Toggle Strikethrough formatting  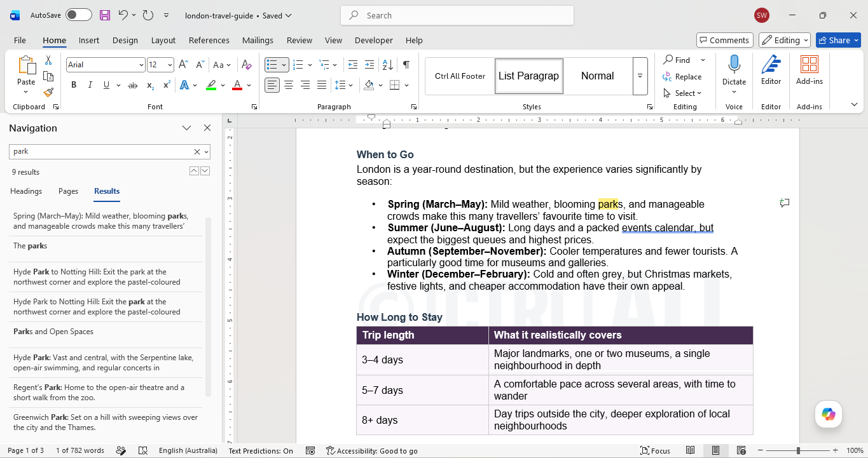tap(133, 85)
